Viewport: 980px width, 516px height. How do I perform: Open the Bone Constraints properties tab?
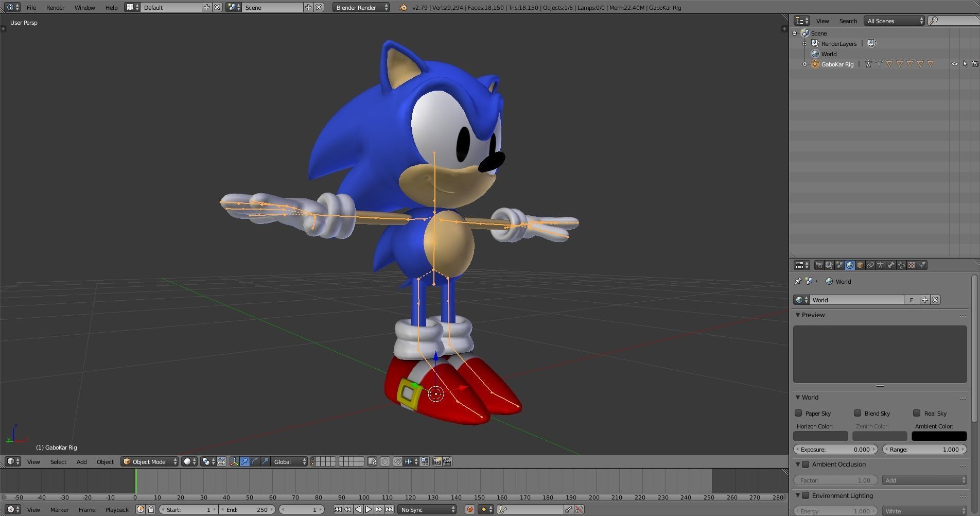pyautogui.click(x=901, y=265)
